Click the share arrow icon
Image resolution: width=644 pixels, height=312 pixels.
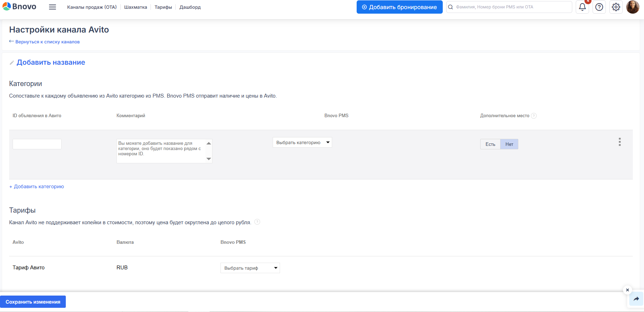click(636, 299)
